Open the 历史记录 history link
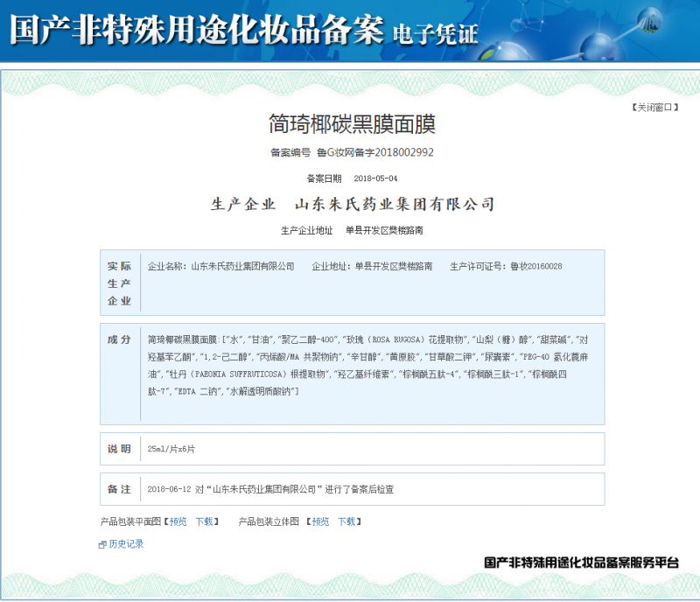The height and width of the screenshot is (602, 700). (x=126, y=544)
